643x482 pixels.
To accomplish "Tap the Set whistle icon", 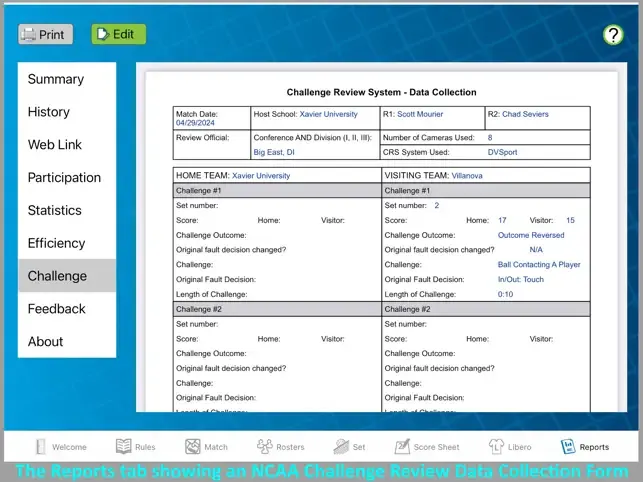I will tap(341, 446).
